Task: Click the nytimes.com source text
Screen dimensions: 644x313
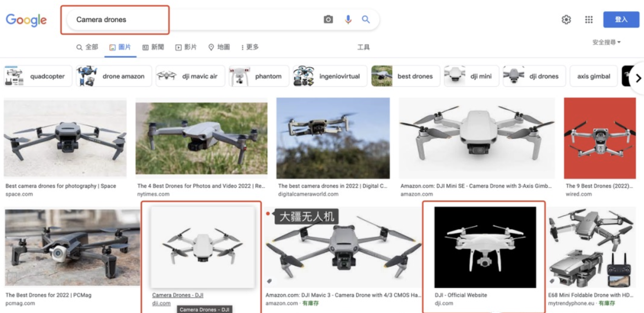Action: click(153, 194)
